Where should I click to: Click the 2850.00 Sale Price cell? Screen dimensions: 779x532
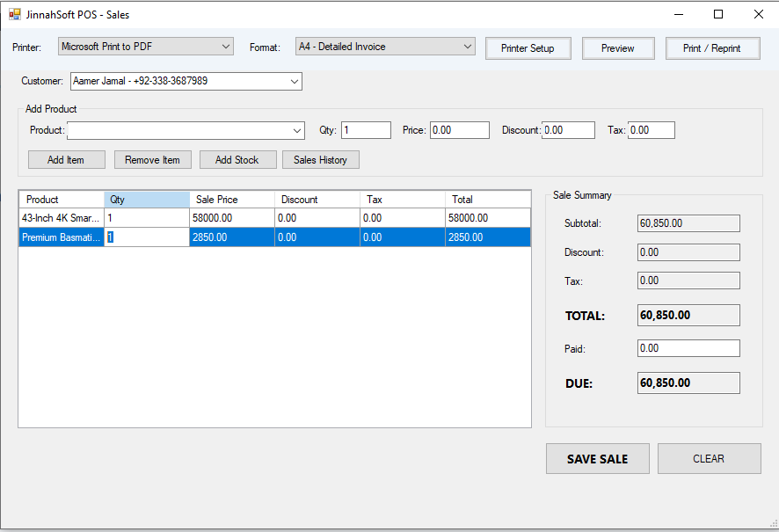tap(232, 237)
